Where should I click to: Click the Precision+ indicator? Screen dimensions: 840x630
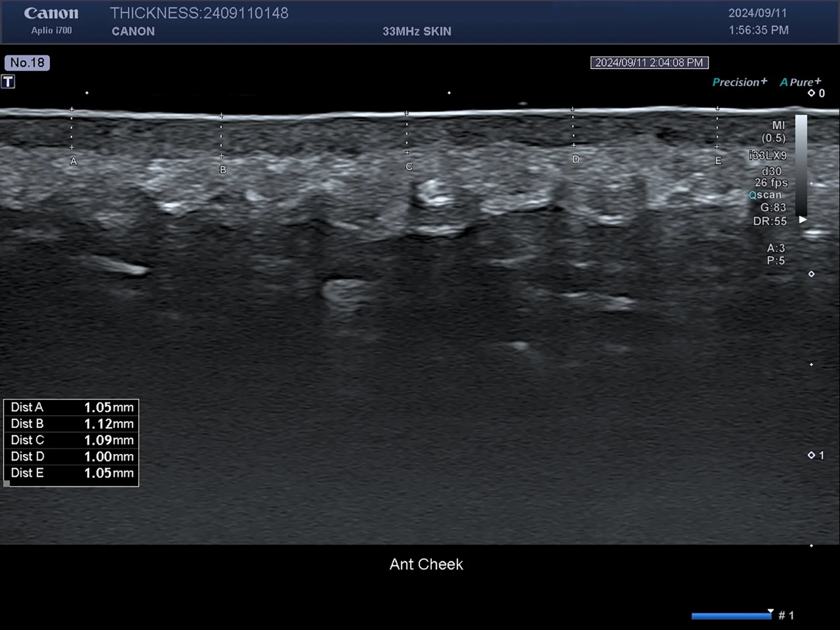[740, 82]
